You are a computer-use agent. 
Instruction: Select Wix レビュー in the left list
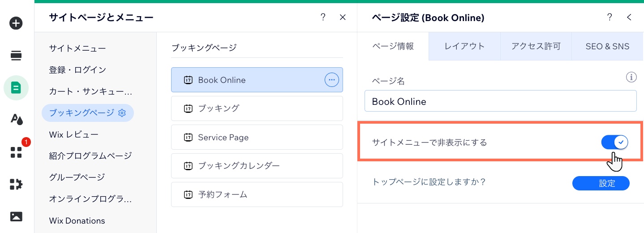(73, 134)
